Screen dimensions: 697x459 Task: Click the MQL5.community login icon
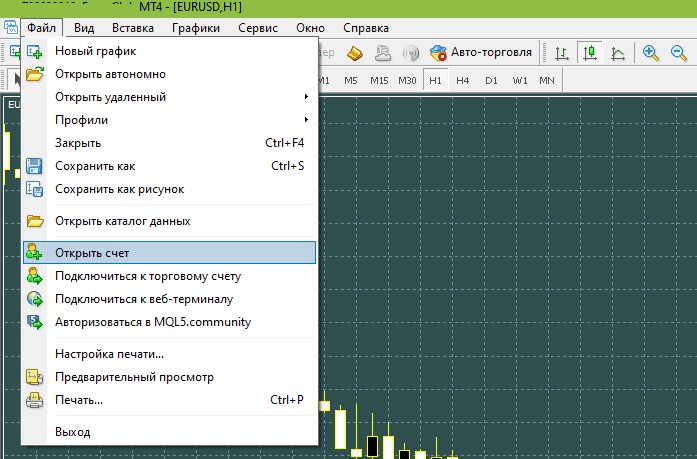coord(34,322)
